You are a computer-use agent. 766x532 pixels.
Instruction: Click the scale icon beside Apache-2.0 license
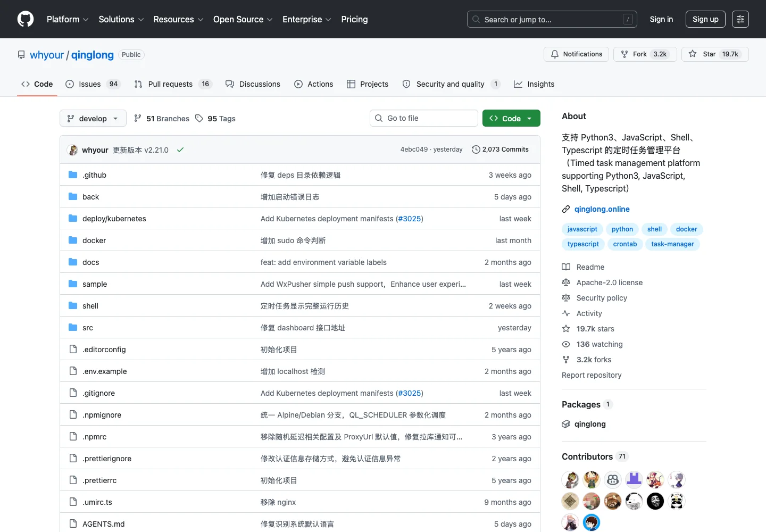566,282
